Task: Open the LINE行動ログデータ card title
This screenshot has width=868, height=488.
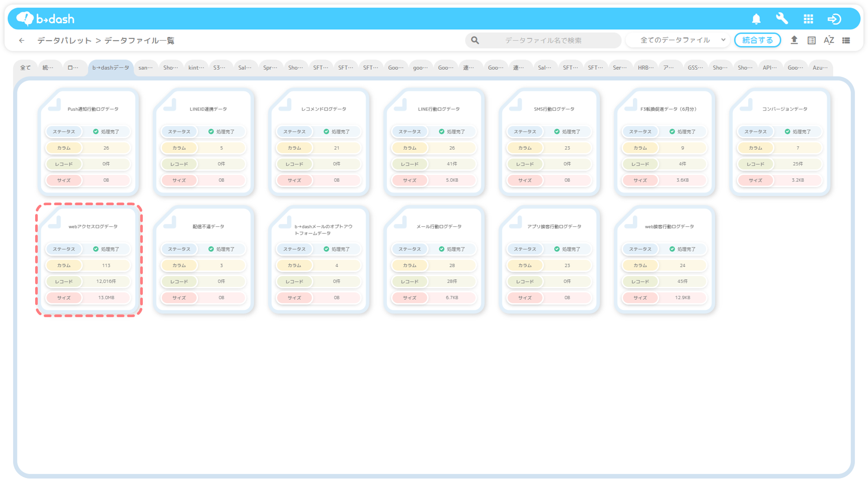Action: click(439, 109)
